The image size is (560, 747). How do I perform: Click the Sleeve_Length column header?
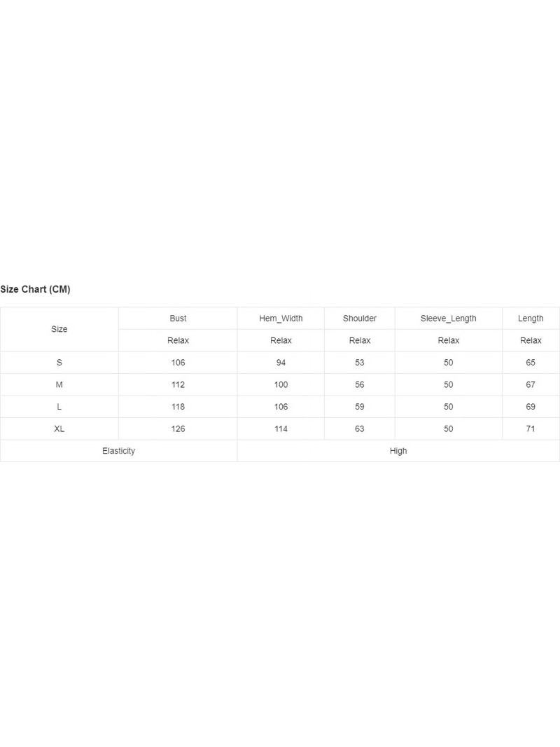[x=449, y=319]
